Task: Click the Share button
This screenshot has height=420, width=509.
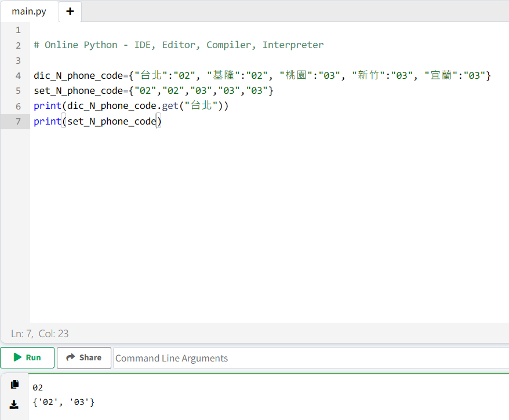Action: [84, 358]
